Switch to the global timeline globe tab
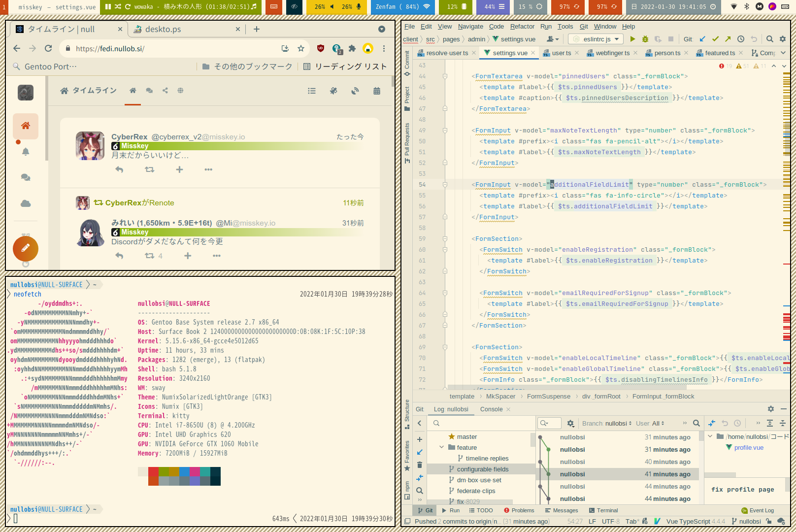 click(x=180, y=91)
